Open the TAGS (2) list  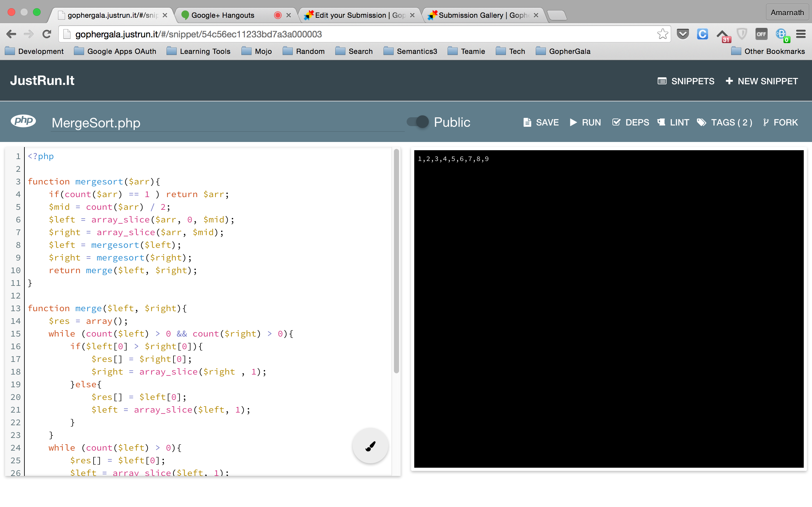pyautogui.click(x=725, y=122)
